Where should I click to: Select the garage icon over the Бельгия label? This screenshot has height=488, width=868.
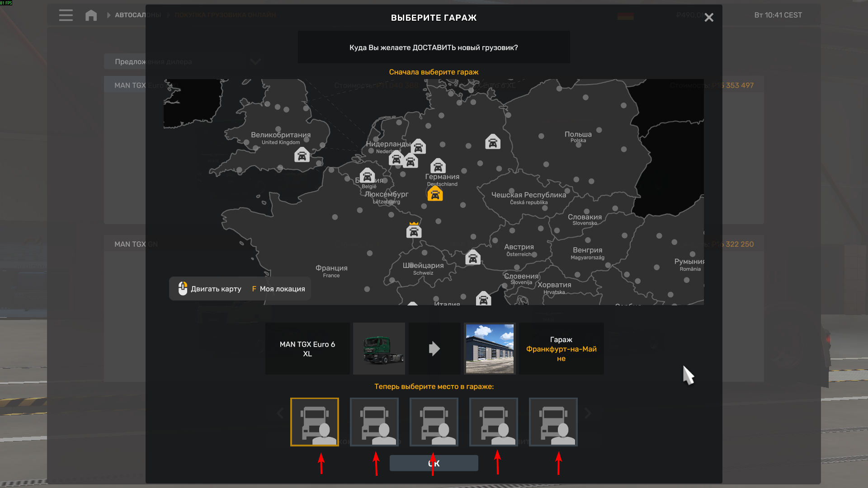(367, 175)
